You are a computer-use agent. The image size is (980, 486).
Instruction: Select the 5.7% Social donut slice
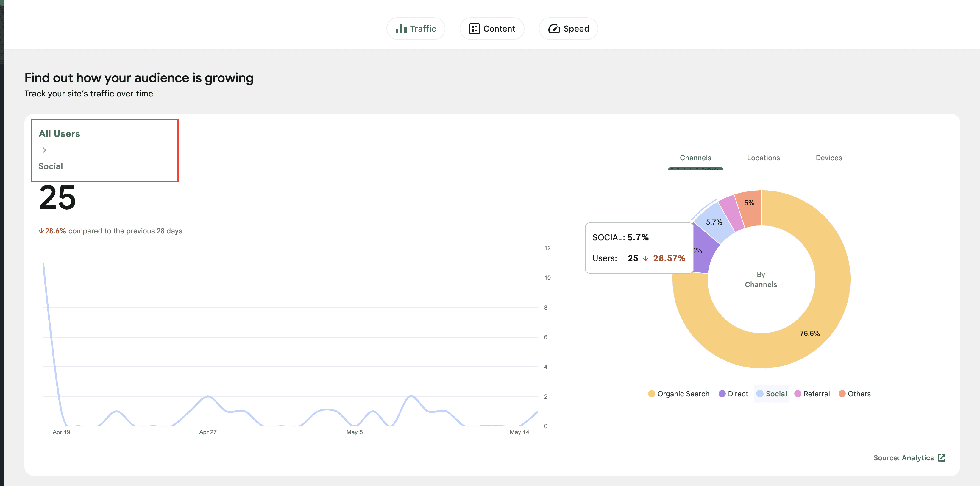[x=714, y=222]
